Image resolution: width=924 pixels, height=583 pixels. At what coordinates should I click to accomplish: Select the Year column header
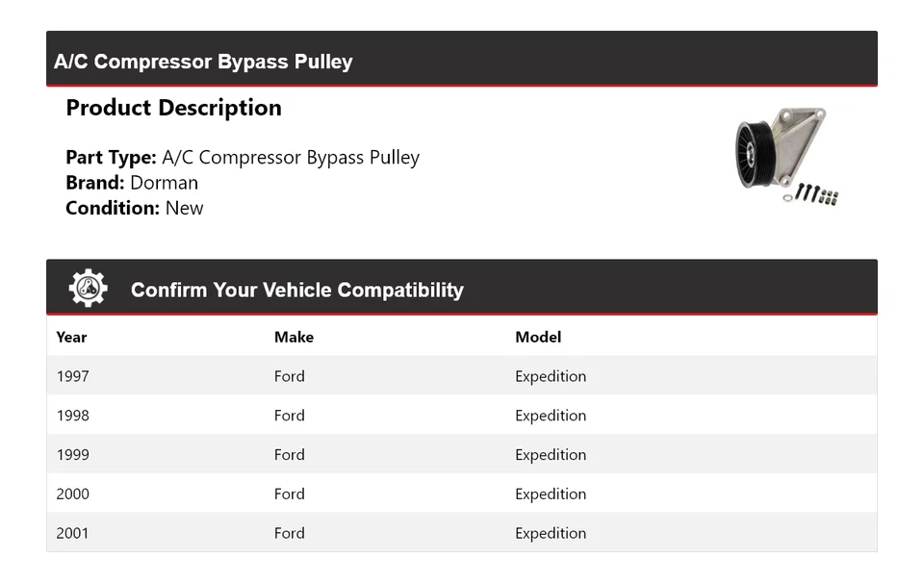[71, 337]
